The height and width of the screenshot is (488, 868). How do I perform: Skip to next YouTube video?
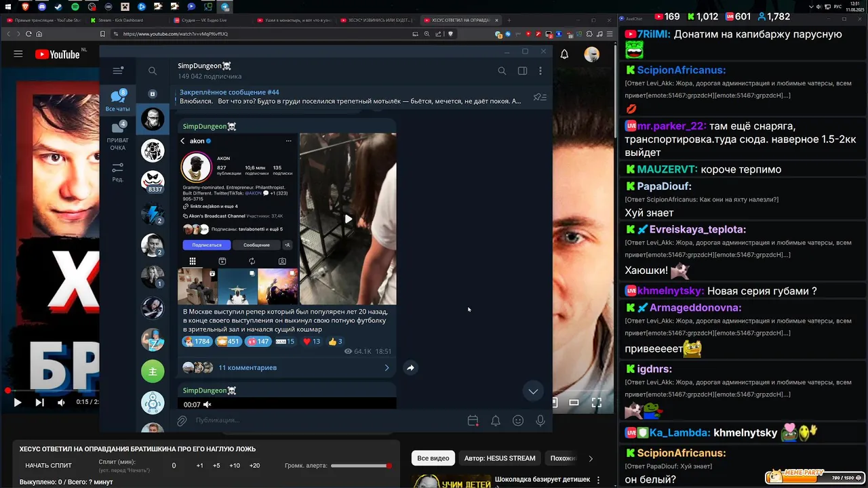[39, 403]
